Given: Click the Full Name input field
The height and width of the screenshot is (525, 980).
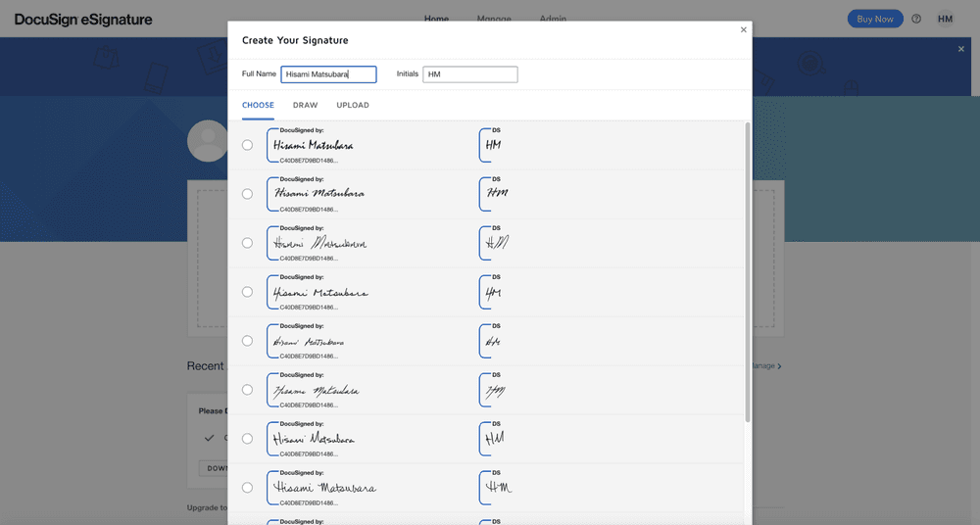Looking at the screenshot, I should tap(328, 74).
